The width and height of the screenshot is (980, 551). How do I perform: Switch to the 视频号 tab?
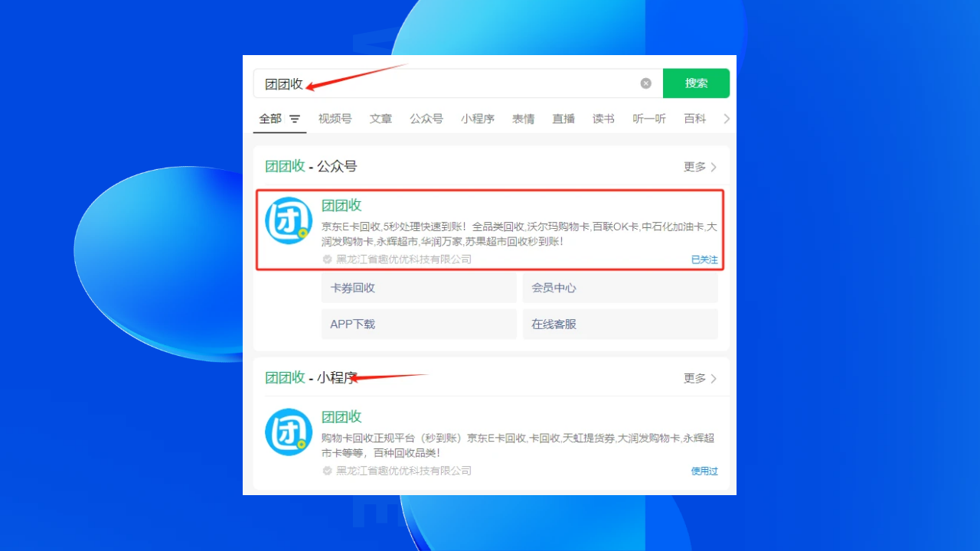[x=335, y=119]
